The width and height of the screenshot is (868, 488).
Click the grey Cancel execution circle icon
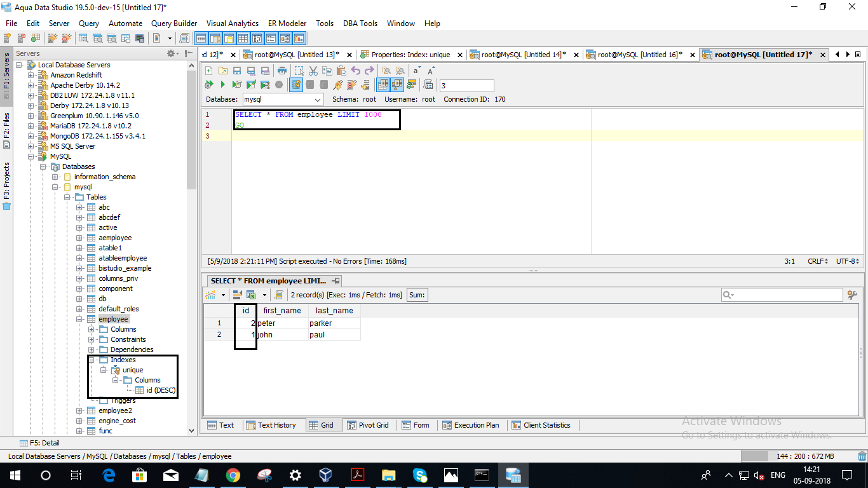pyautogui.click(x=279, y=85)
